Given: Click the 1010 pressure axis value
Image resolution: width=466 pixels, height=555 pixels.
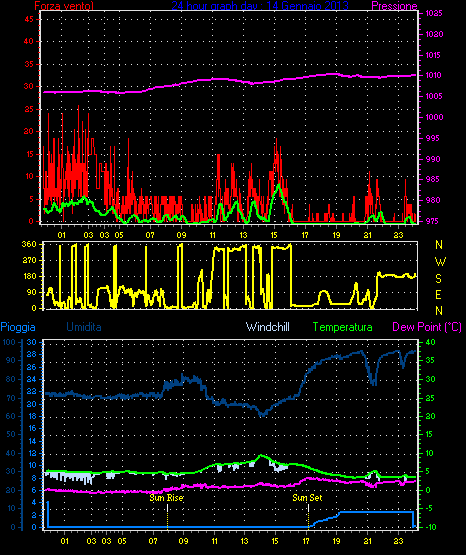Looking at the screenshot, I should [x=434, y=75].
